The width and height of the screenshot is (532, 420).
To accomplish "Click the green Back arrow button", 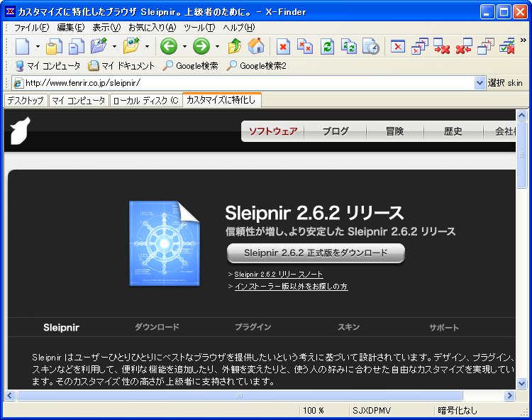I will 168,47.
